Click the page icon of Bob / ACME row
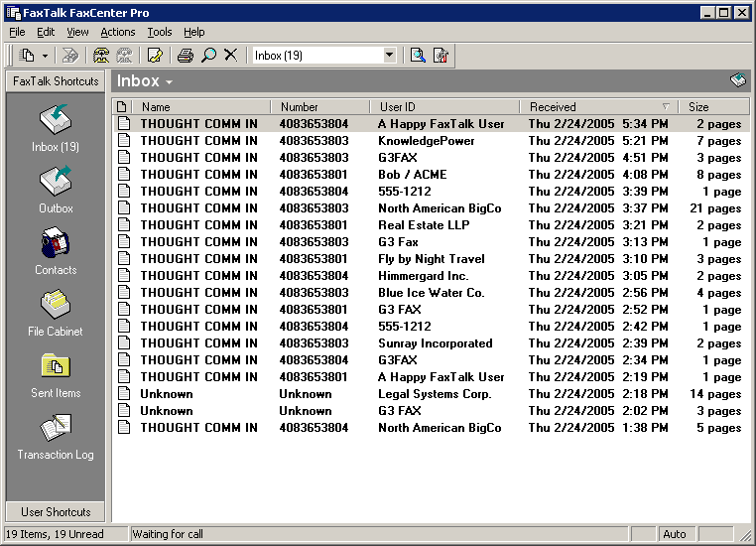This screenshot has width=756, height=546. coord(124,174)
